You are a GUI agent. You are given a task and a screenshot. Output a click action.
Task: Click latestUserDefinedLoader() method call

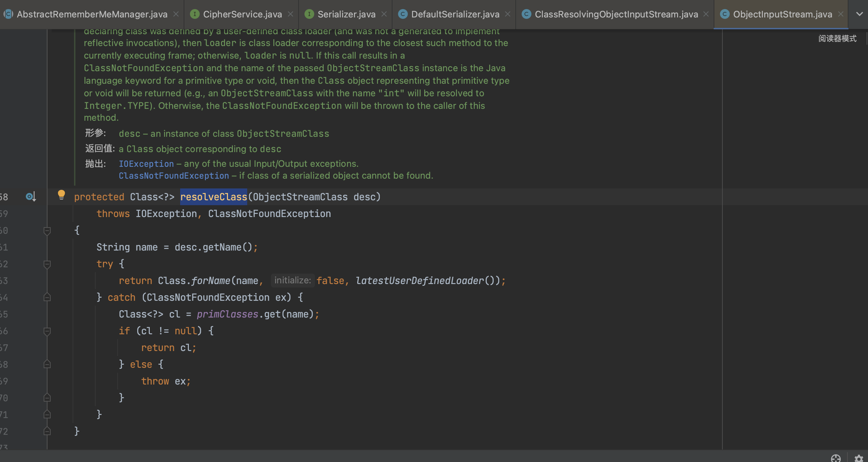pyautogui.click(x=428, y=281)
